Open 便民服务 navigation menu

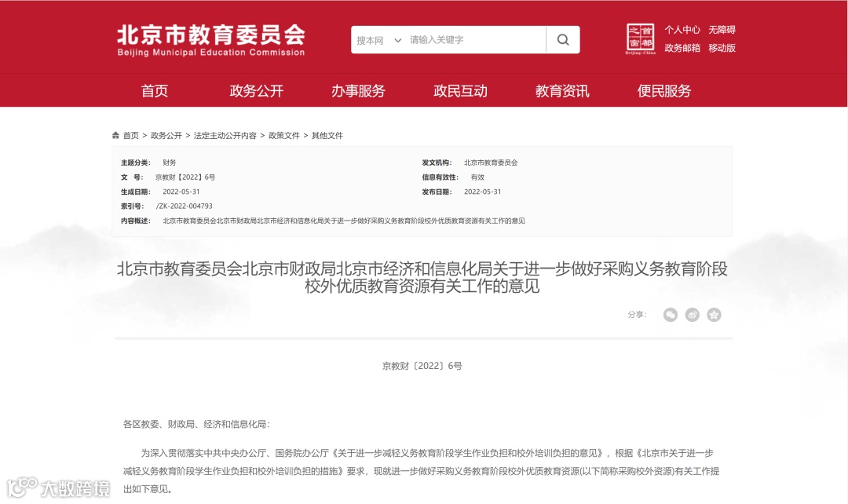664,91
